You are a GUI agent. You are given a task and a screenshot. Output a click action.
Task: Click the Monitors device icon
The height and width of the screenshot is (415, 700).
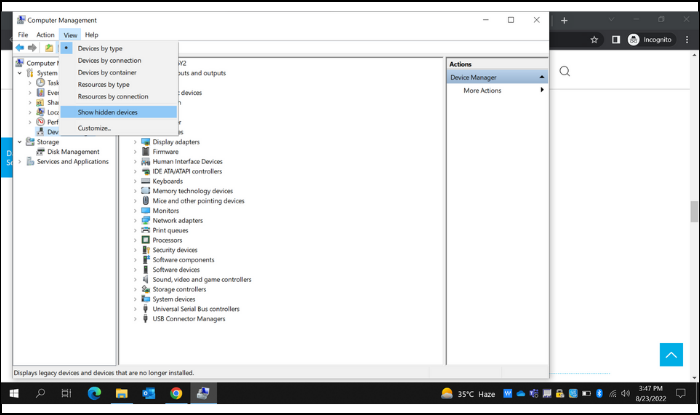click(146, 211)
